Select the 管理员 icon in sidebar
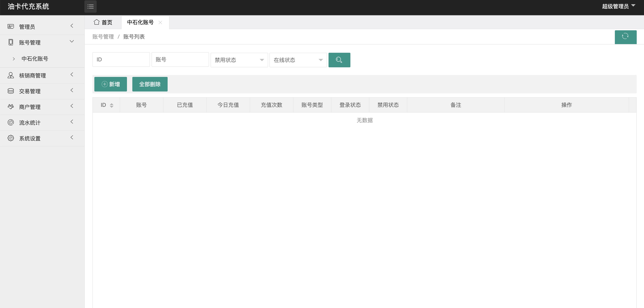644x308 pixels. pos(11,26)
